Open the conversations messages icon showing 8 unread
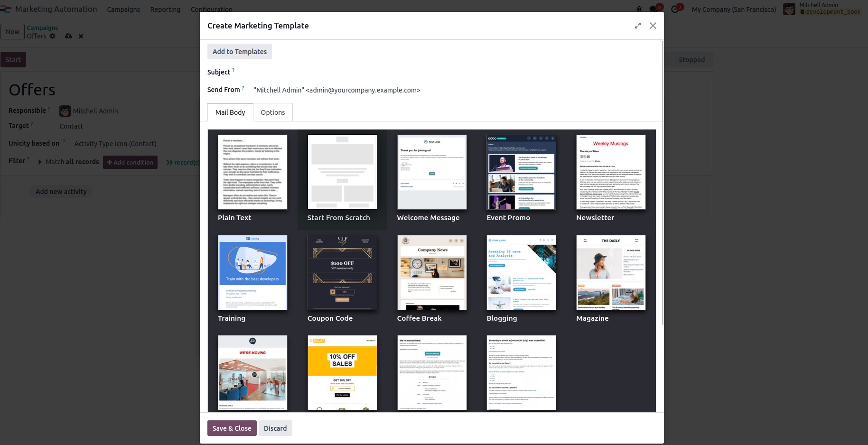 pos(653,9)
